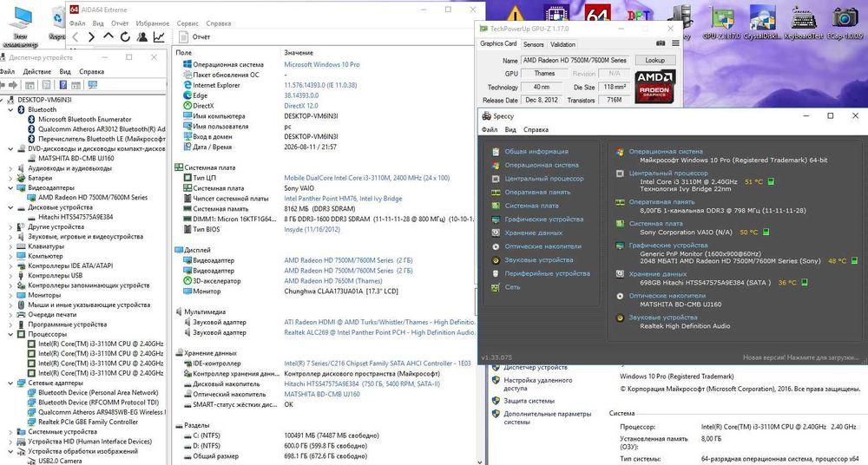Viewport: 868px width, 465px height.
Task: Open CrystalDisk desktop shortcut
Action: coord(762,23)
